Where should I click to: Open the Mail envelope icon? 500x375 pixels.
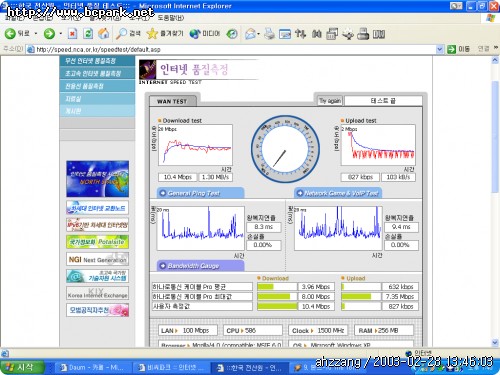coord(250,34)
